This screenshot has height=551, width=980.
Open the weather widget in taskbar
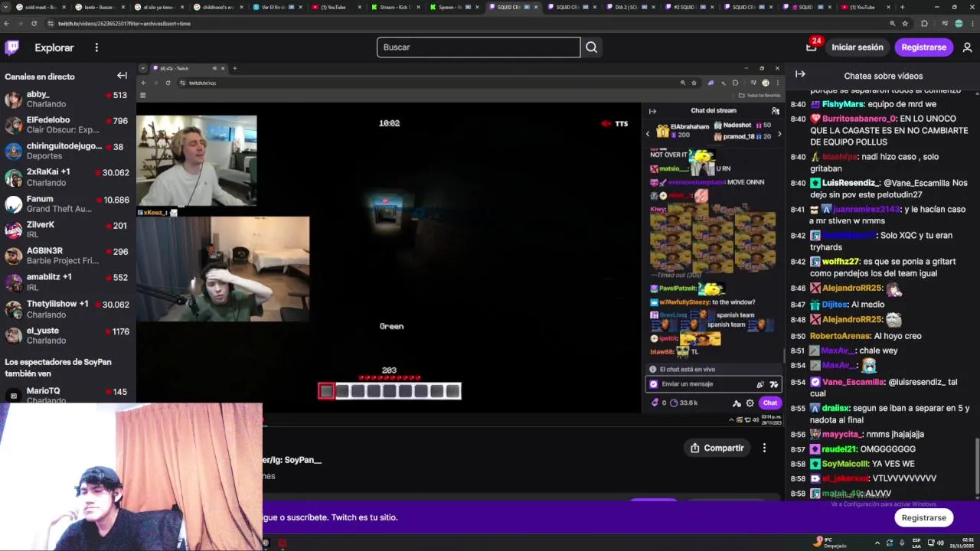[x=830, y=543]
